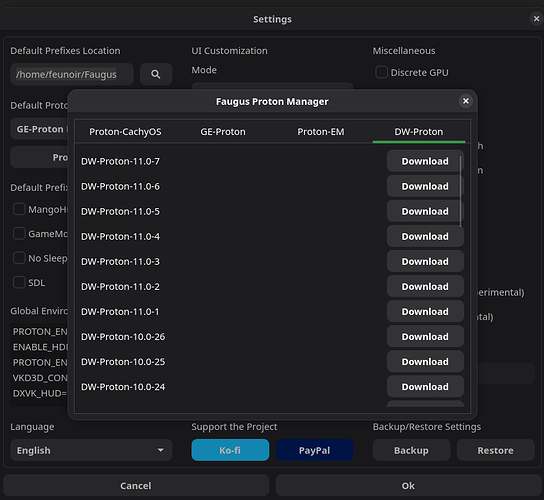
Task: Download DW-Proton-10.0-25
Action: (x=425, y=362)
